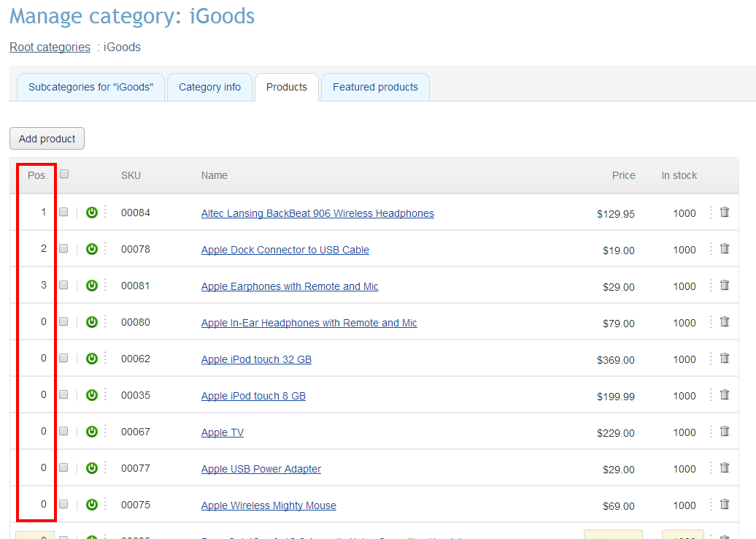Image resolution: width=756 pixels, height=539 pixels.
Task: Edit the $369.00 price of iPod touch 32 GB
Action: [616, 360]
